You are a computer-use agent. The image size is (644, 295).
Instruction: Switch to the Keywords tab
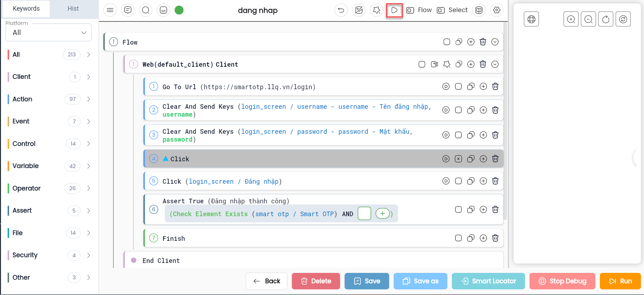(26, 9)
